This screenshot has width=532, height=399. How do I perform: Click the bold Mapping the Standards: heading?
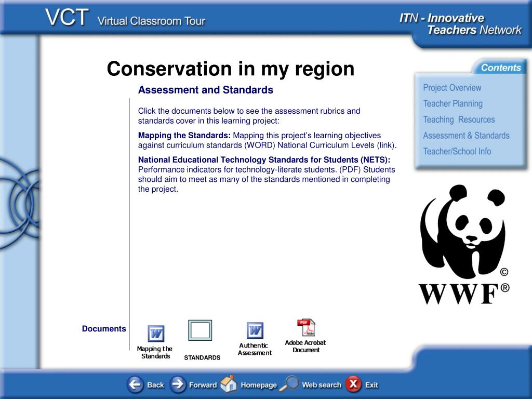pyautogui.click(x=184, y=136)
